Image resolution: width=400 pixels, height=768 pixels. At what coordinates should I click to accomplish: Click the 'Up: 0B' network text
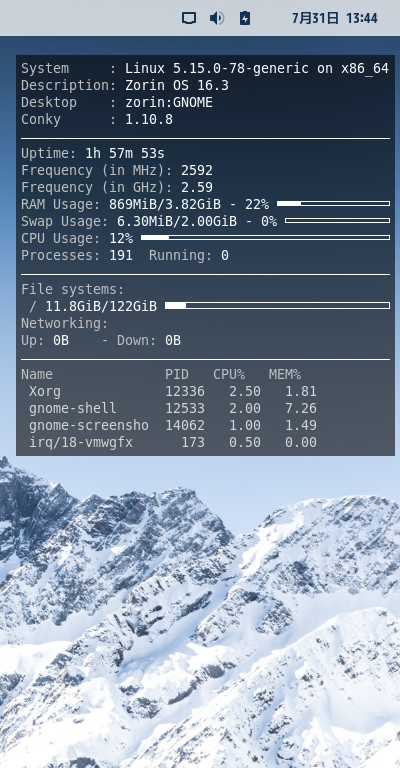pyautogui.click(x=45, y=340)
